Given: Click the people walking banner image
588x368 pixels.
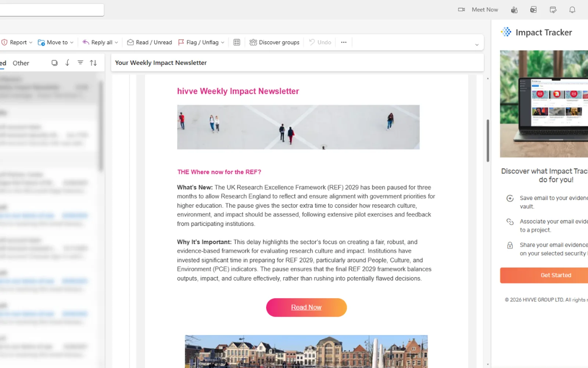Looking at the screenshot, I should pos(298,127).
